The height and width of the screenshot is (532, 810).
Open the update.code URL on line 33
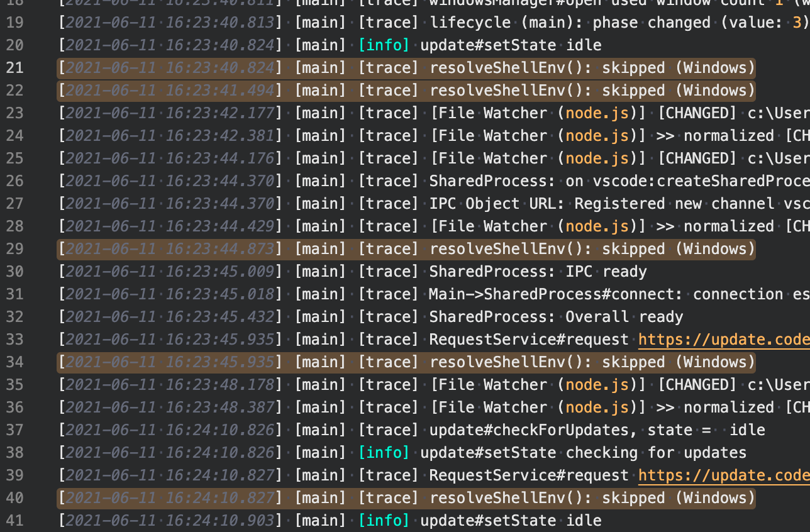[723, 339]
